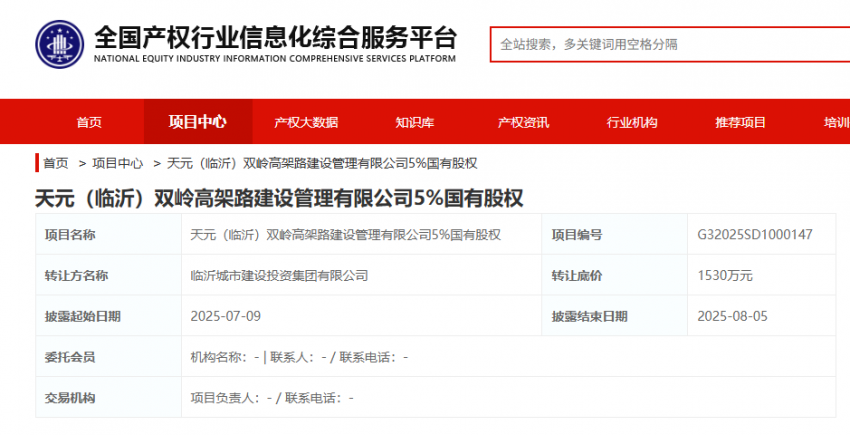Select 临沂城市建设投资集团有限公司 transferor value

tap(279, 276)
